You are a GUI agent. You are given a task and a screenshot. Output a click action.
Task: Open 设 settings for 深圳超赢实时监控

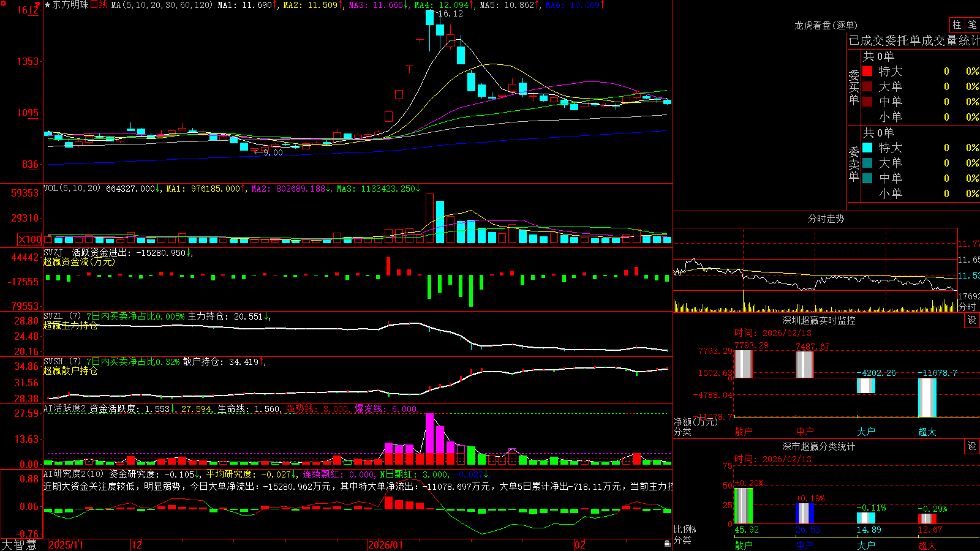tap(972, 320)
